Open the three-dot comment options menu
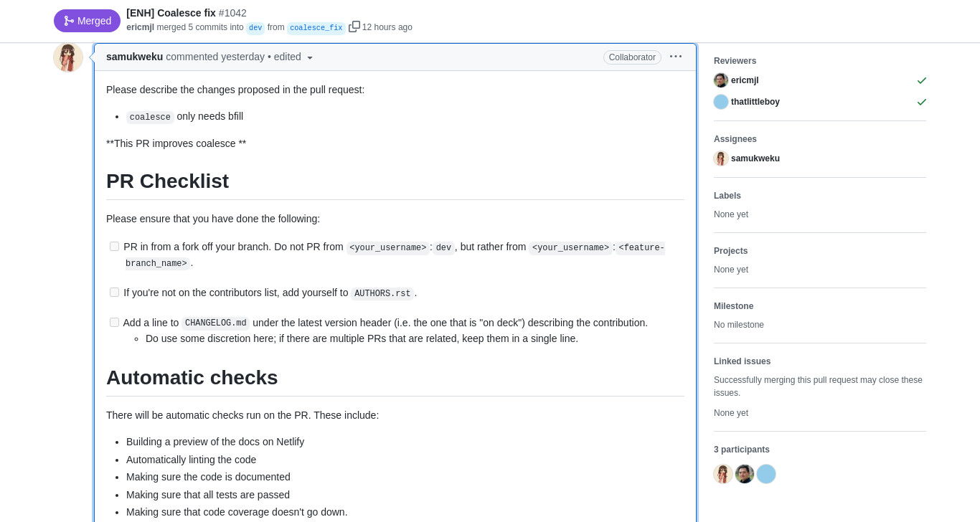The height and width of the screenshot is (522, 980). click(x=676, y=57)
